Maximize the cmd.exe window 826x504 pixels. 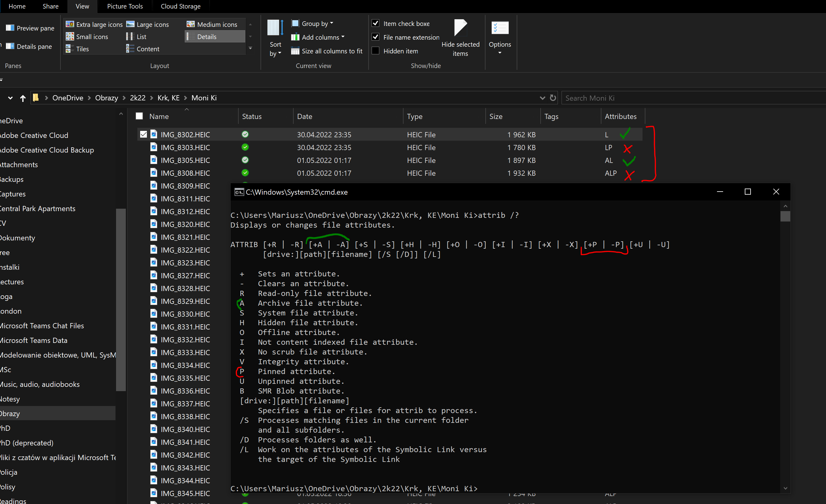tap(748, 192)
